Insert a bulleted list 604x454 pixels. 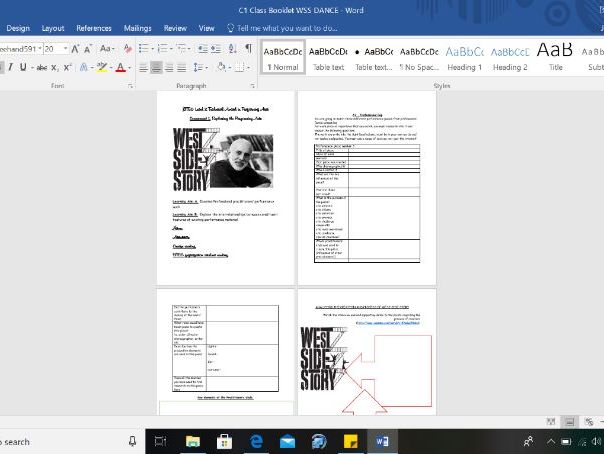click(x=146, y=49)
